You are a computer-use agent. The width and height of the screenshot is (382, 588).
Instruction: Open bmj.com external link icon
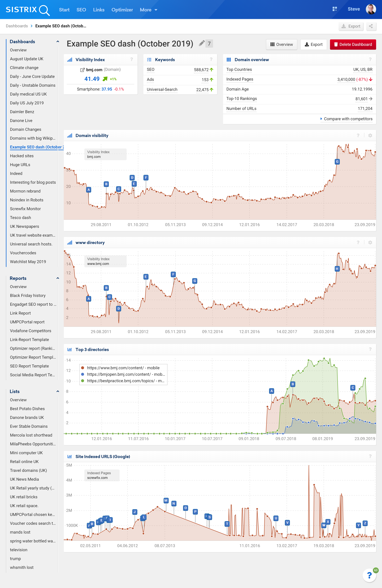82,70
